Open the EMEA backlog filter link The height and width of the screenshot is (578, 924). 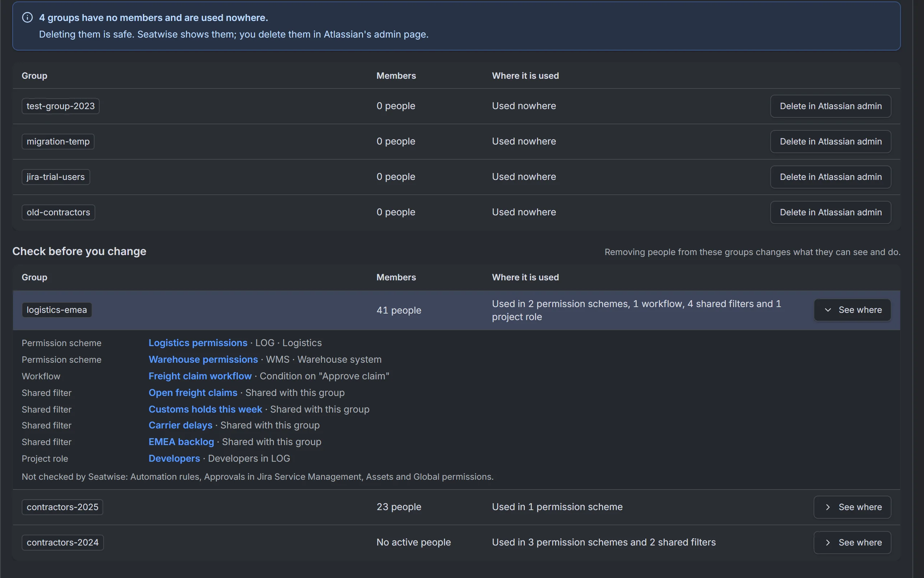tap(181, 442)
